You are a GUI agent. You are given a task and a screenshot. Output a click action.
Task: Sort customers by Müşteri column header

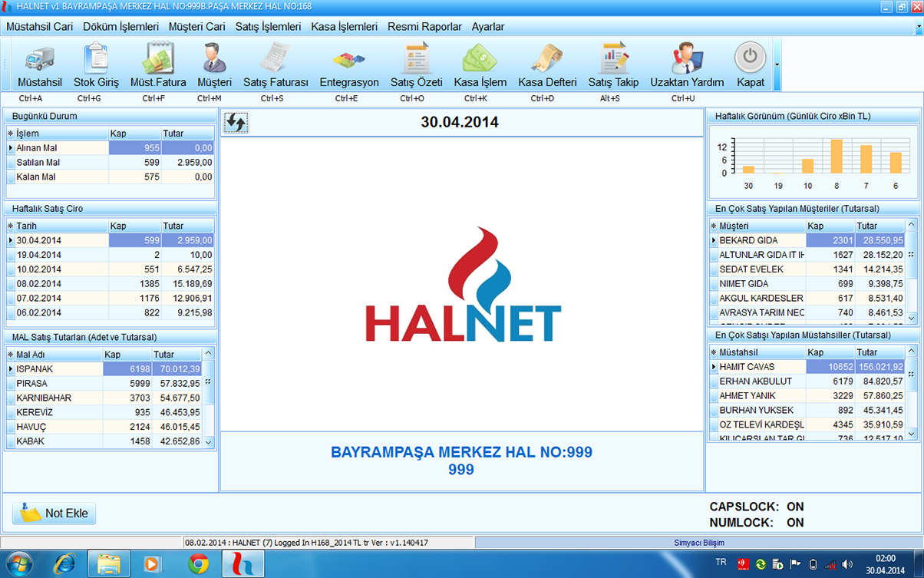click(761, 226)
